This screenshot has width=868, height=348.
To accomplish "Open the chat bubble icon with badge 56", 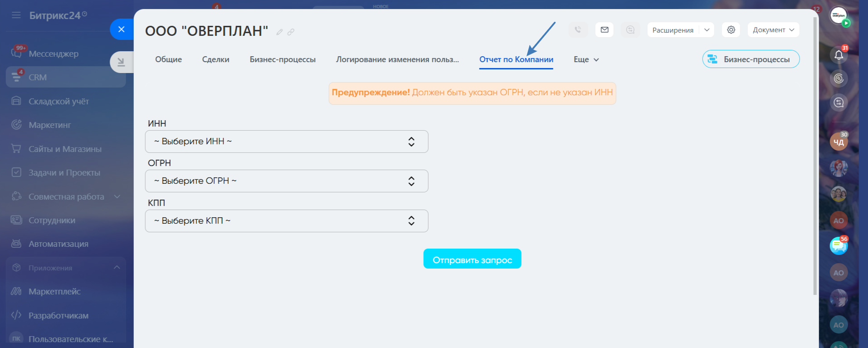I will [839, 246].
